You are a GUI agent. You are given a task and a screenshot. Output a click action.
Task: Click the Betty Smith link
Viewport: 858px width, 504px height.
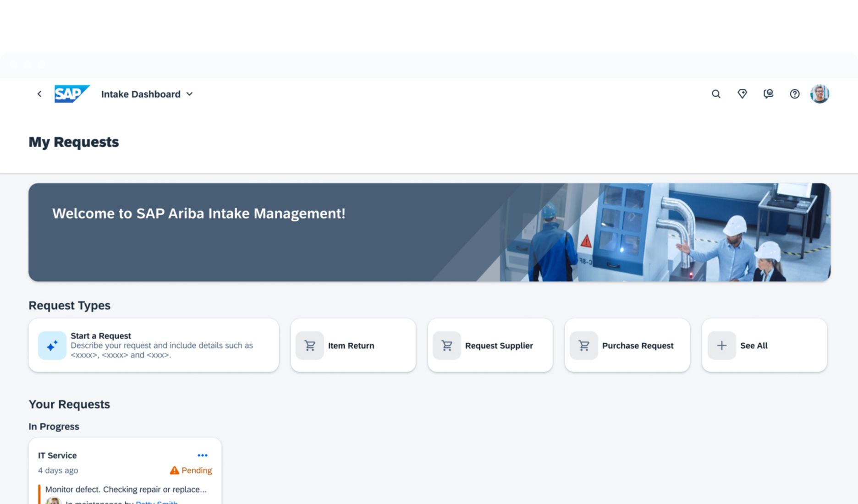157,502
